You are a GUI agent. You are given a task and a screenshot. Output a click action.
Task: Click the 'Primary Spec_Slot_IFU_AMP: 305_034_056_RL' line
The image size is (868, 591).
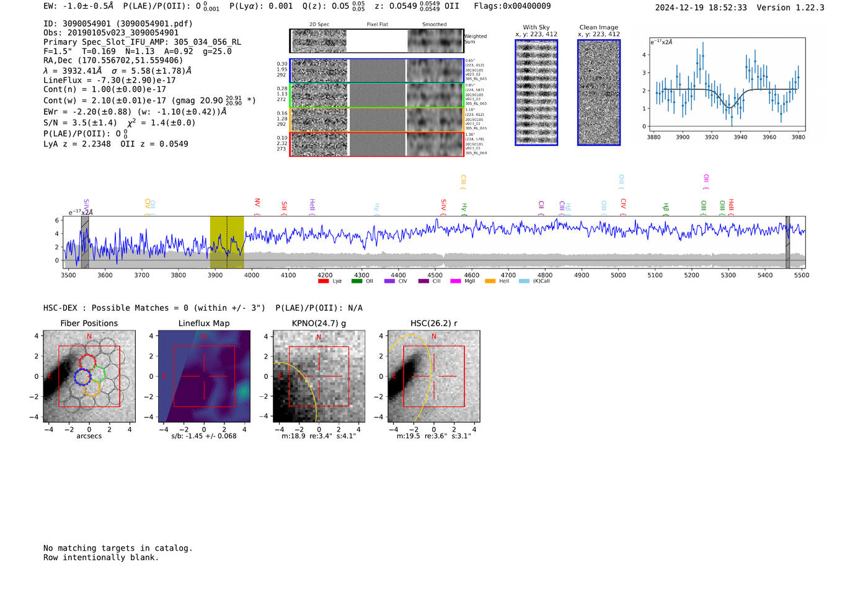(142, 42)
